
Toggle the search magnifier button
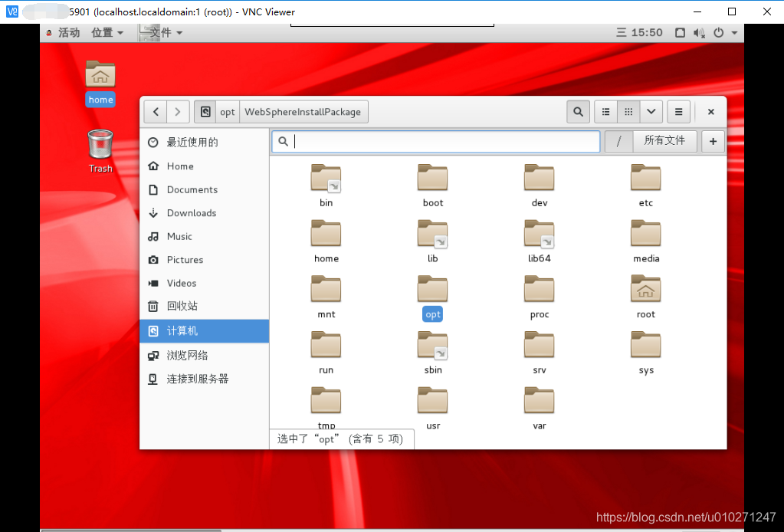578,111
